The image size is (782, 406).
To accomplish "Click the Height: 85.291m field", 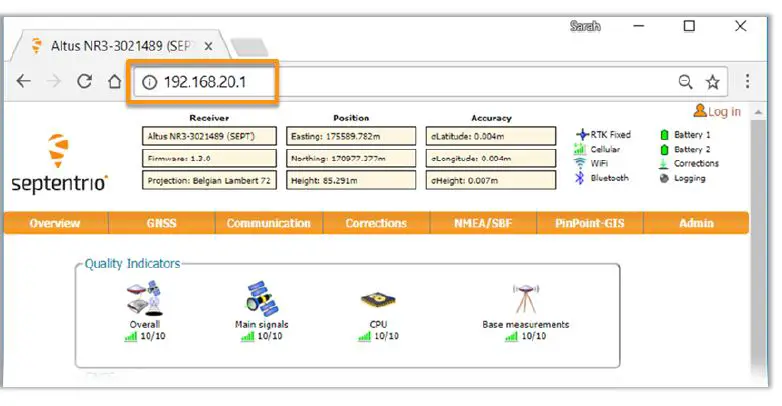I will 351,180.
